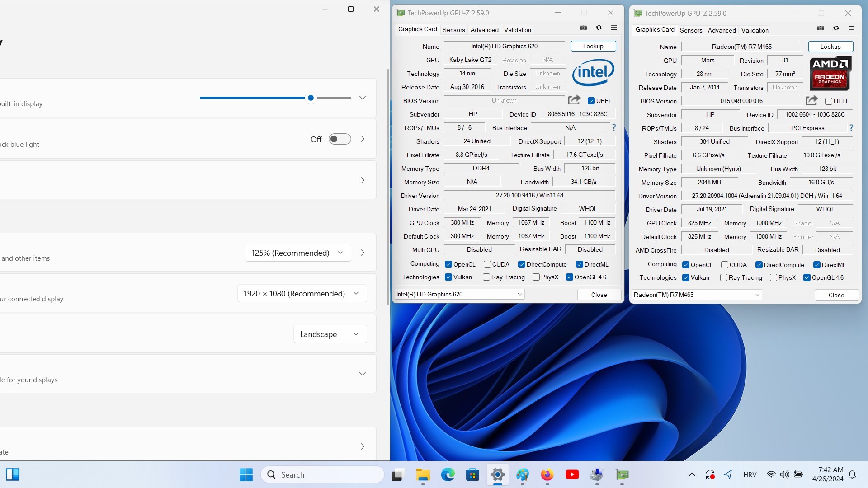This screenshot has height=488, width=868.
Task: Show hidden system tray icons
Action: coord(692,474)
